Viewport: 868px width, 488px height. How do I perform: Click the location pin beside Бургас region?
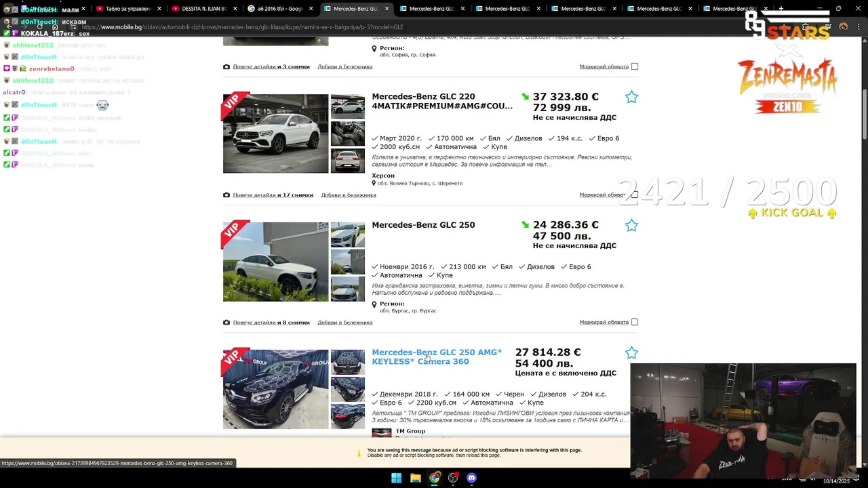(374, 304)
